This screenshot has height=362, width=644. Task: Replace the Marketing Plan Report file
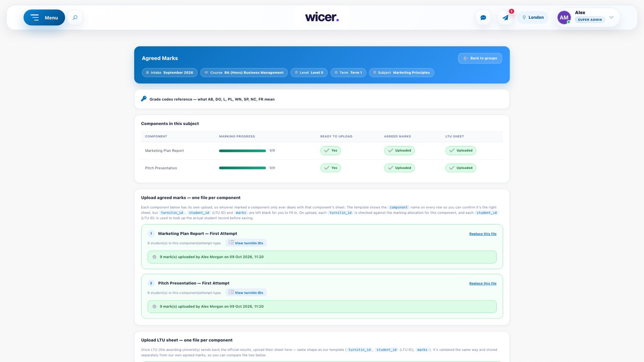[483, 234]
